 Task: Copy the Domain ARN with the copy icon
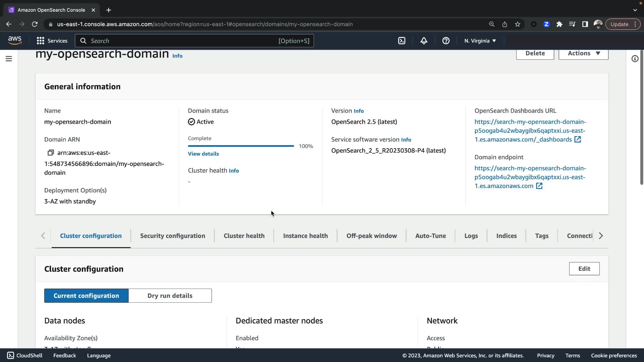click(x=51, y=153)
